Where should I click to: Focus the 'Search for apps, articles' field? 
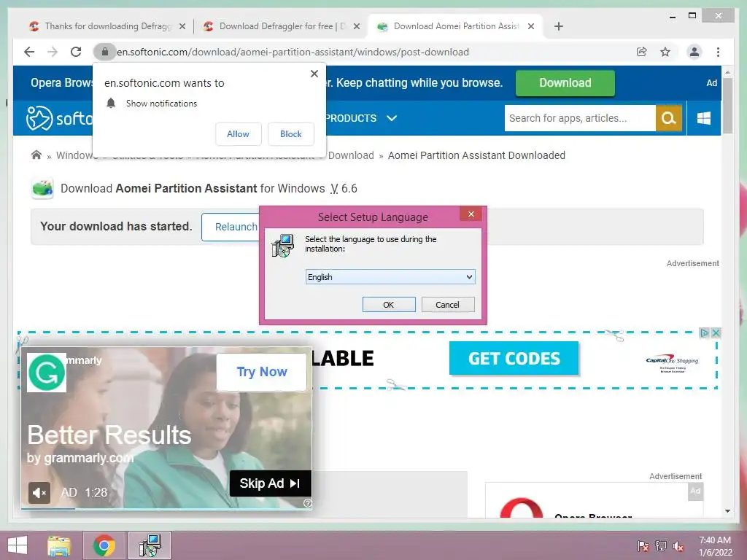point(580,118)
